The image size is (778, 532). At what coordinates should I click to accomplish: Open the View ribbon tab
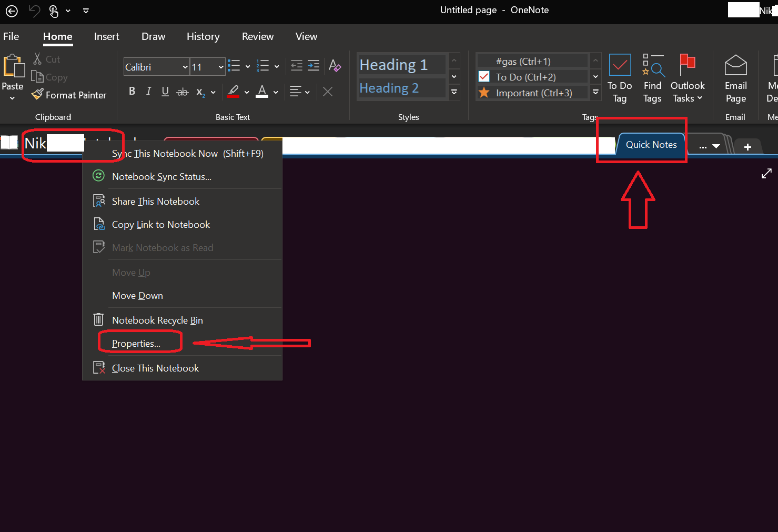pyautogui.click(x=306, y=36)
